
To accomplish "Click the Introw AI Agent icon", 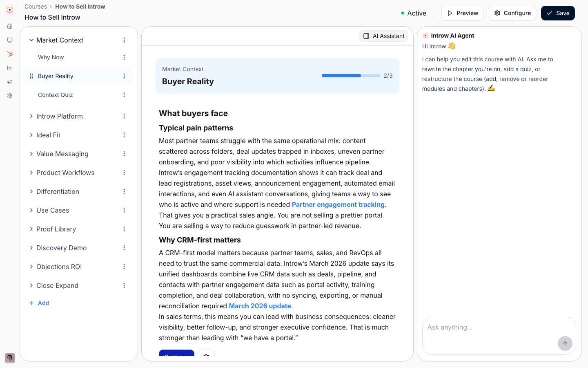I will click(x=425, y=36).
